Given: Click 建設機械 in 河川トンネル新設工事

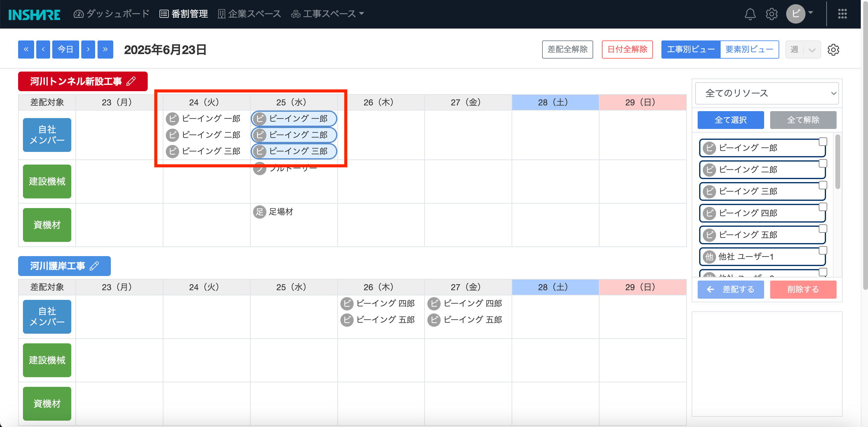Looking at the screenshot, I should (47, 181).
